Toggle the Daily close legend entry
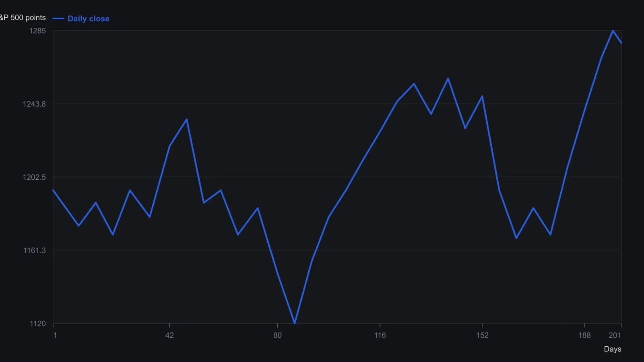644x362 pixels. [x=81, y=19]
